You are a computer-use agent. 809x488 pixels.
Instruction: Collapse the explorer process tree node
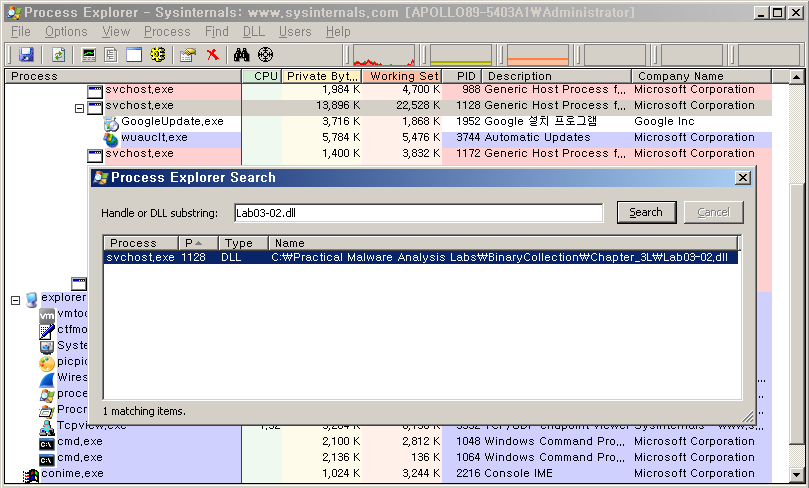(x=15, y=298)
